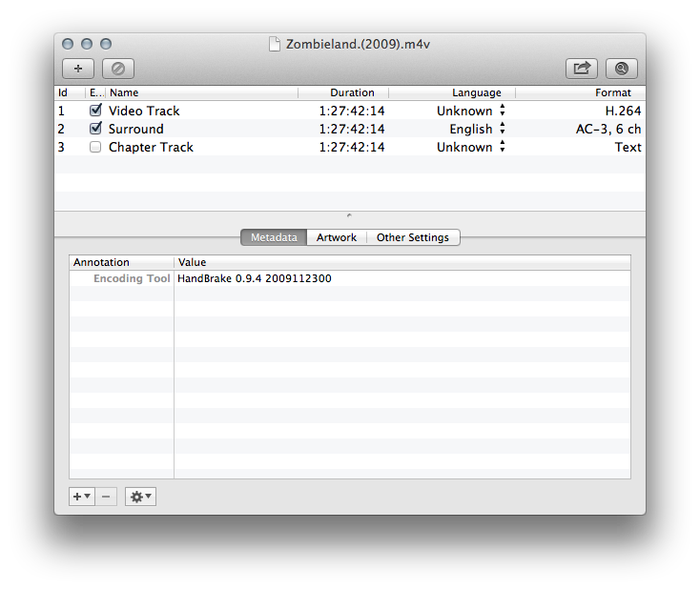The image size is (700, 590).
Task: Open the add annotation plus menu
Action: (x=82, y=497)
